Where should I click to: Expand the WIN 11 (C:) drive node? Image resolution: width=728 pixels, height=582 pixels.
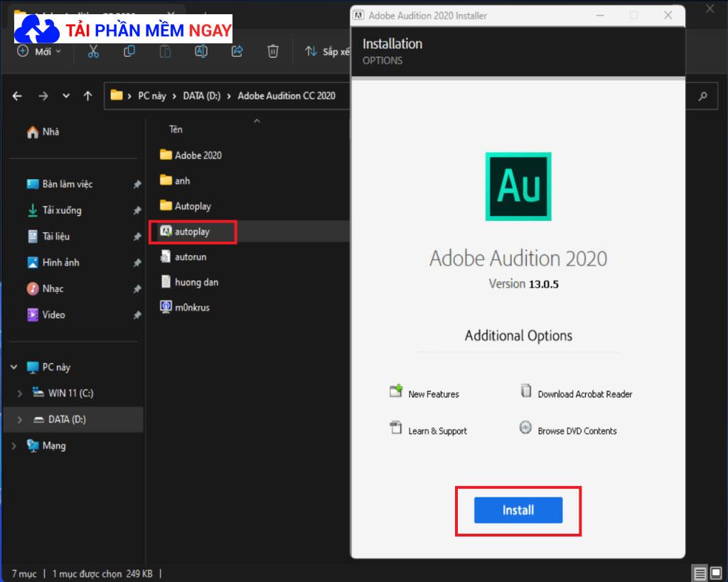click(x=19, y=394)
